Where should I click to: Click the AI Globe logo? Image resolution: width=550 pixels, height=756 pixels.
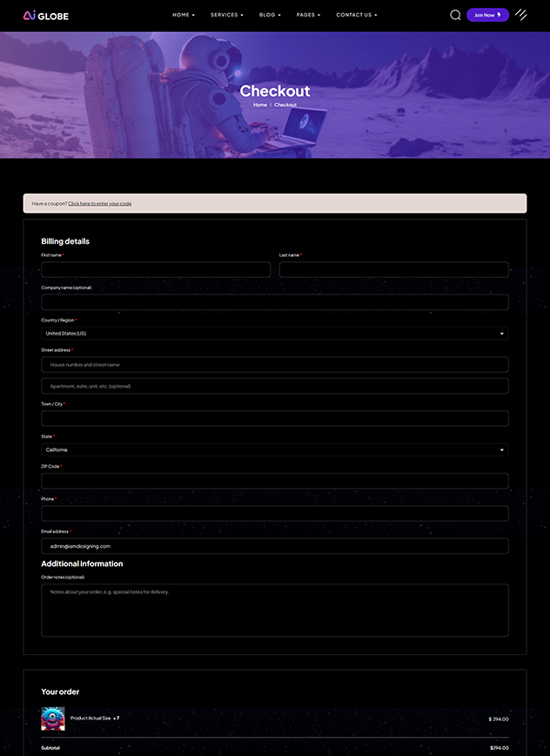(x=45, y=15)
